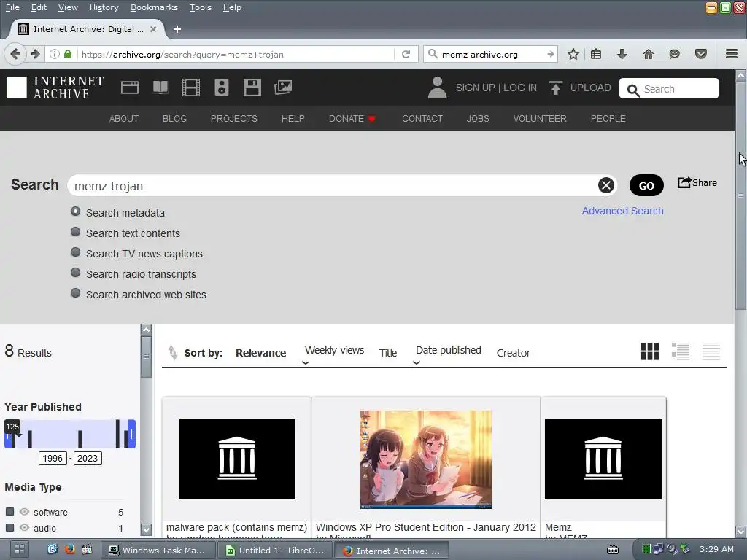Image resolution: width=747 pixels, height=560 pixels.
Task: Launch Firefox from the taskbar quick launch
Action: tap(69, 549)
